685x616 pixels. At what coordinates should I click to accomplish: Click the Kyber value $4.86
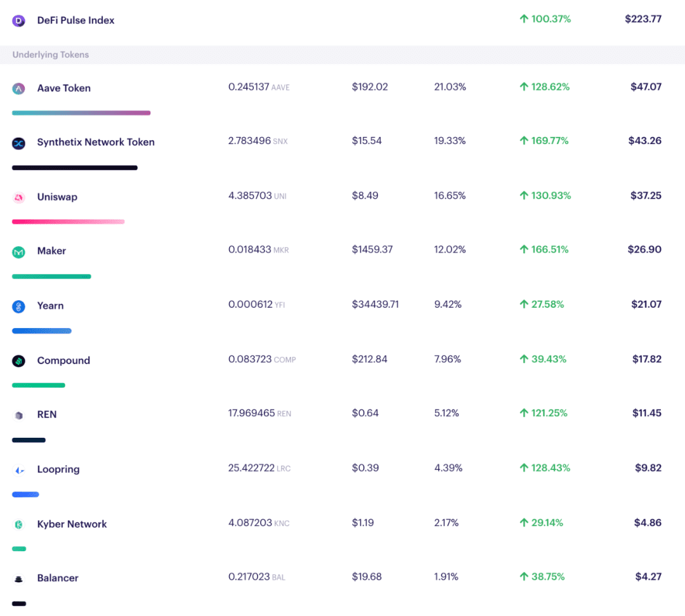pyautogui.click(x=648, y=523)
